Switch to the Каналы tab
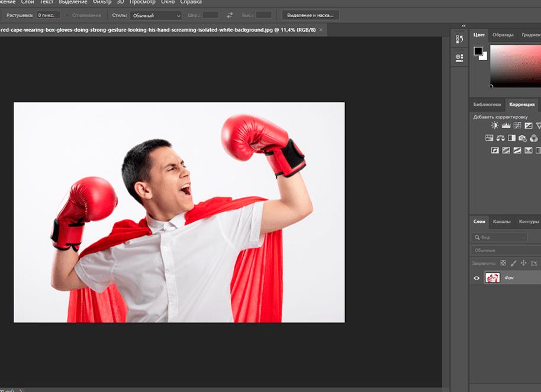This screenshot has height=392, width=541. [x=501, y=222]
